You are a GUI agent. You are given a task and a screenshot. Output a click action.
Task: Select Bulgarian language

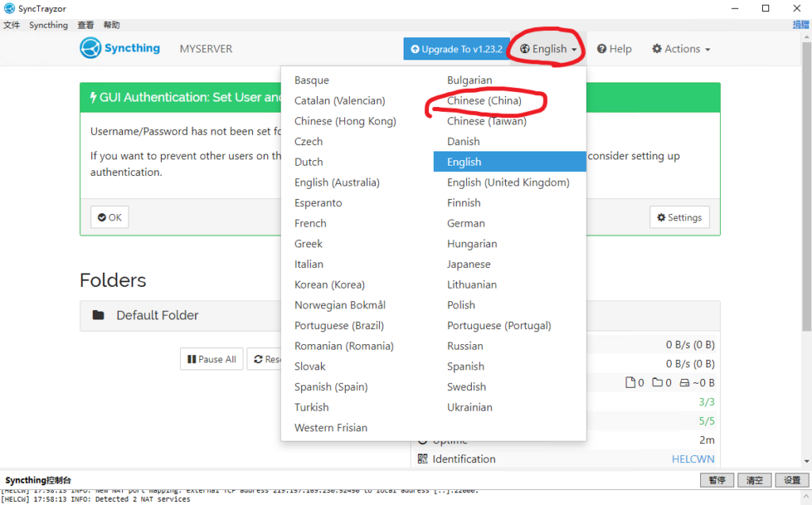coord(469,80)
